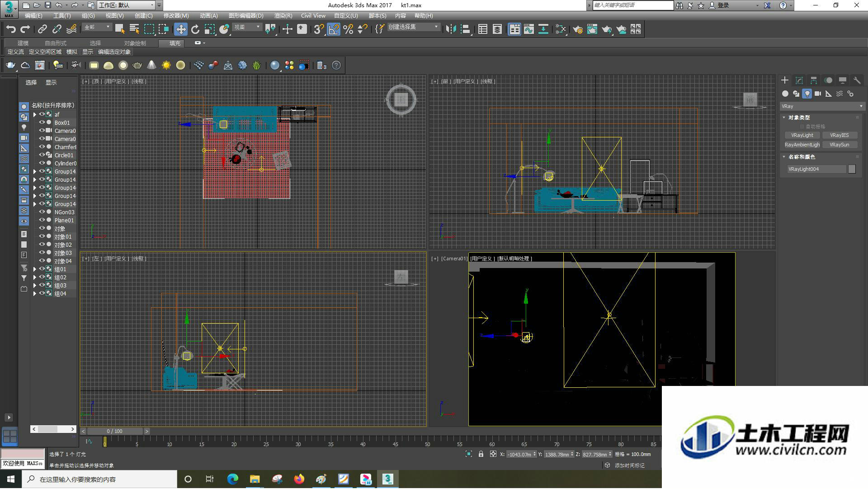Click the scene explorer horizontal scrollbar
Screen dimensions: 868x489
[x=53, y=429]
